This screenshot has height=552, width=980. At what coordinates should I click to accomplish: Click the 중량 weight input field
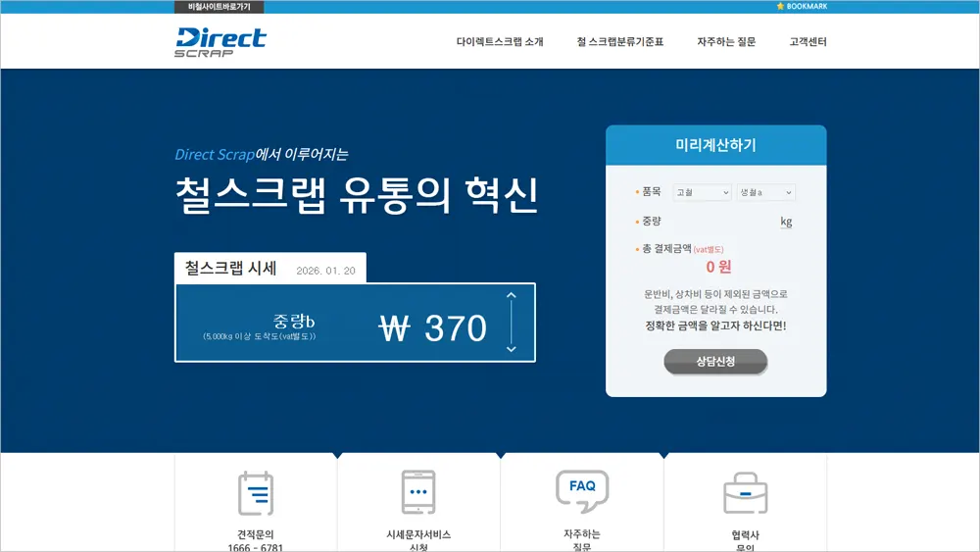click(x=725, y=222)
